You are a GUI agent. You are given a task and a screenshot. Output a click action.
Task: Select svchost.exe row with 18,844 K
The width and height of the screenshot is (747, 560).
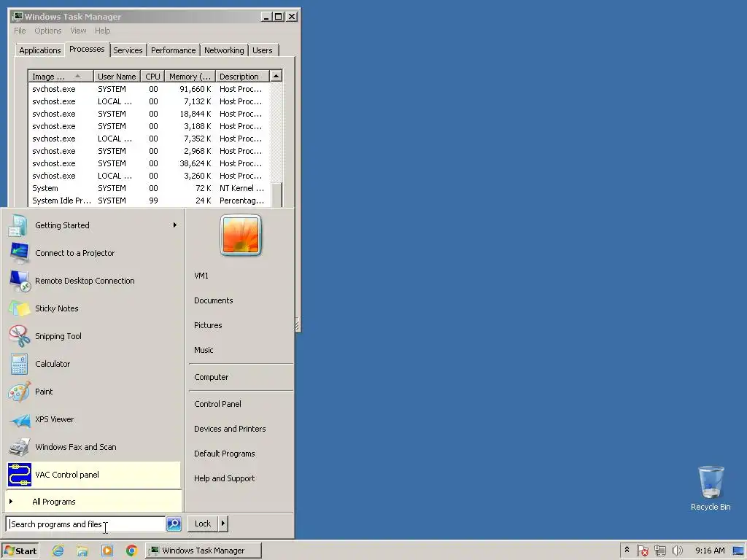(149, 114)
